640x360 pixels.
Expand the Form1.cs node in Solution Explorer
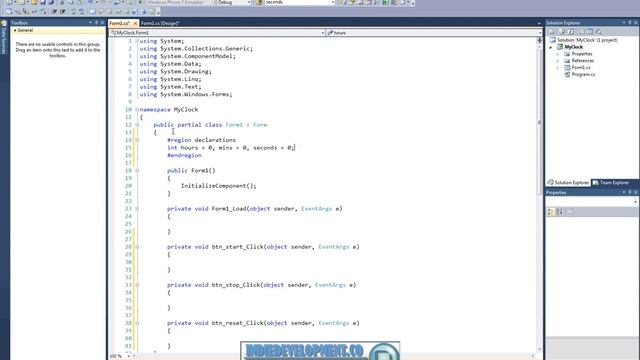tap(558, 68)
